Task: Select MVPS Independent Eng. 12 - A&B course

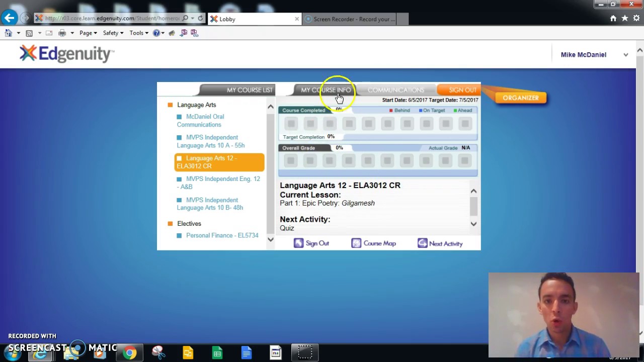Action: [x=218, y=183]
